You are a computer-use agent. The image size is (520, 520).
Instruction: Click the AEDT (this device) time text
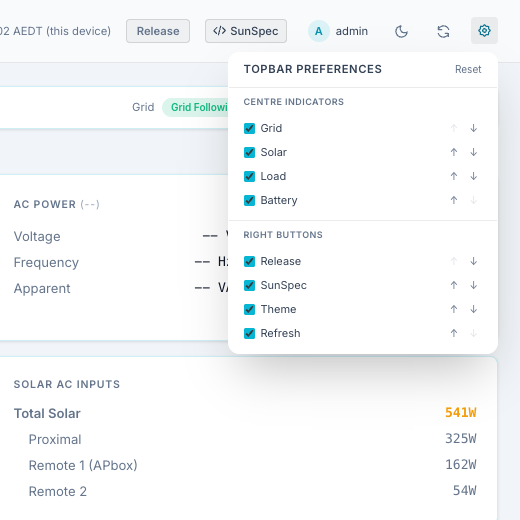tap(55, 31)
